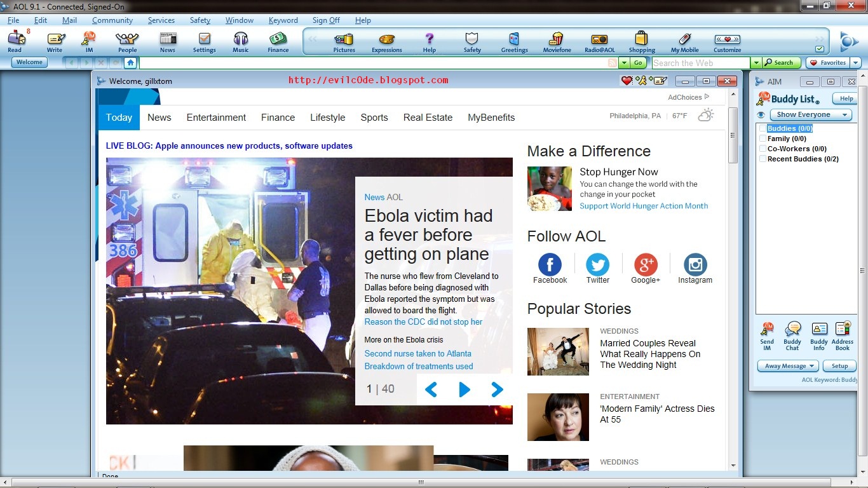Image resolution: width=868 pixels, height=488 pixels.
Task: Open the File menu
Action: coord(13,20)
